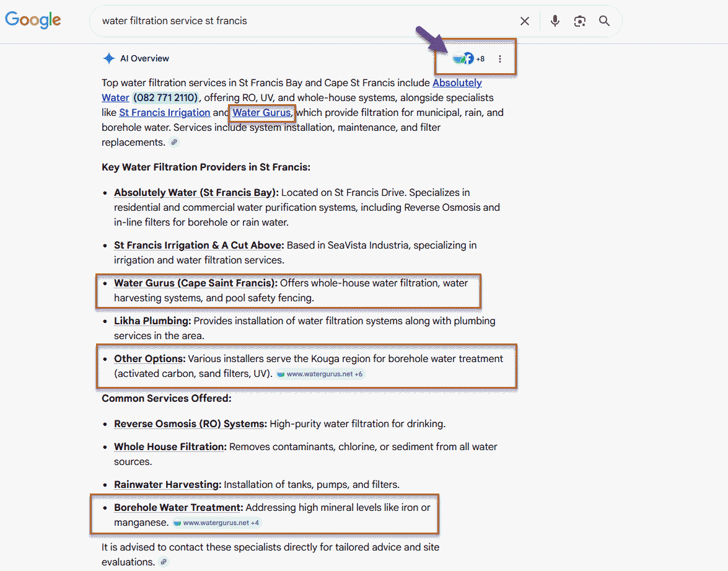Click the link icon after 'replacements'
This screenshot has width=728, height=571.
click(174, 142)
